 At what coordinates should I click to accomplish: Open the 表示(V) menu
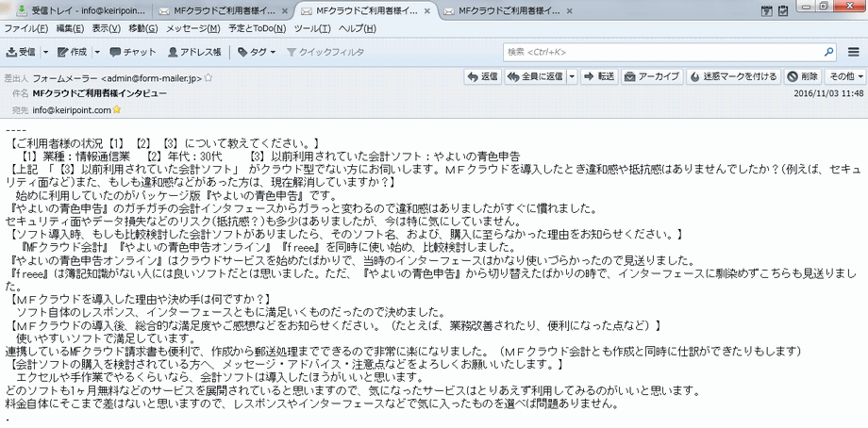[x=107, y=29]
